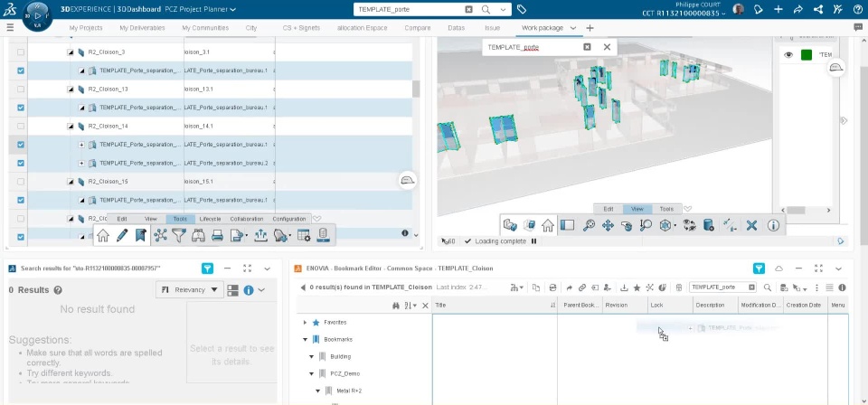Clear the top TEMPLATE_porte search field
The width and height of the screenshot is (868, 405).
point(469,9)
